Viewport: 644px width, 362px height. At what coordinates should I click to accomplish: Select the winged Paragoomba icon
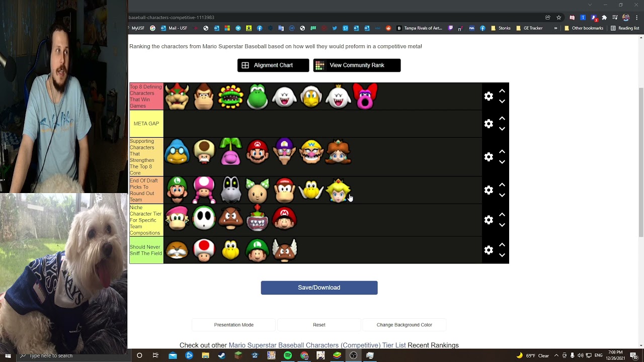pos(284,250)
